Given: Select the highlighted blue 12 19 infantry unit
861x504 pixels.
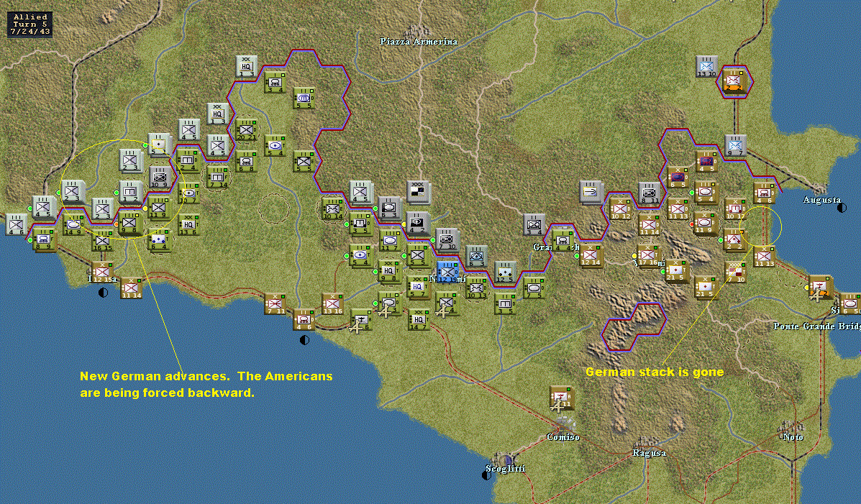Looking at the screenshot, I should 447,272.
